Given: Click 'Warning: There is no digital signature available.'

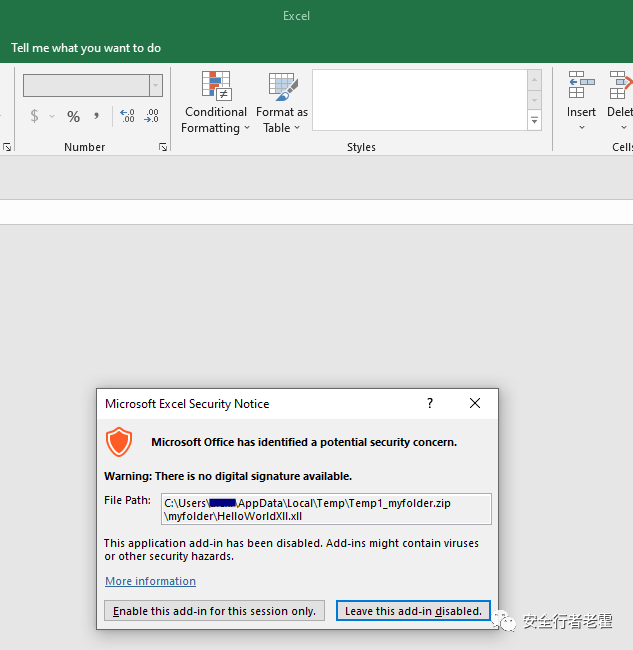Looking at the screenshot, I should pos(228,476).
